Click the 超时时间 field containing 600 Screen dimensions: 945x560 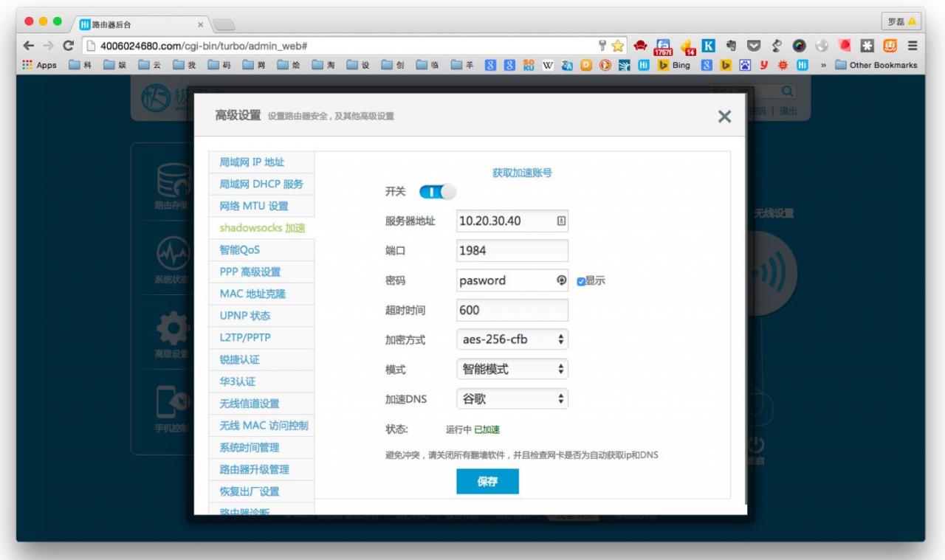[x=512, y=310]
